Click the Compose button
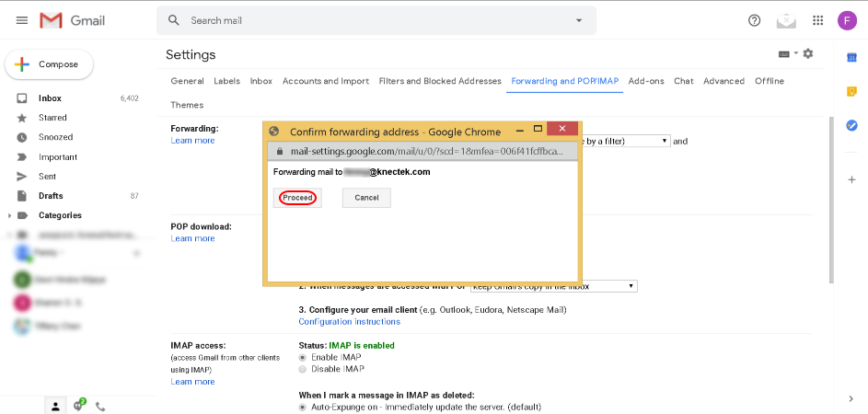Viewport: 868px width, 414px height. pos(49,64)
